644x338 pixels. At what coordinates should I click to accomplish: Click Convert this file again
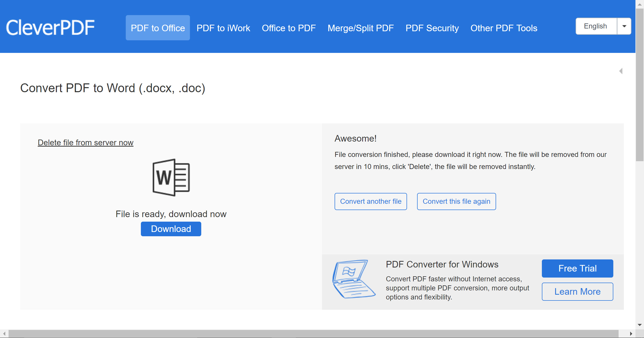coord(457,201)
